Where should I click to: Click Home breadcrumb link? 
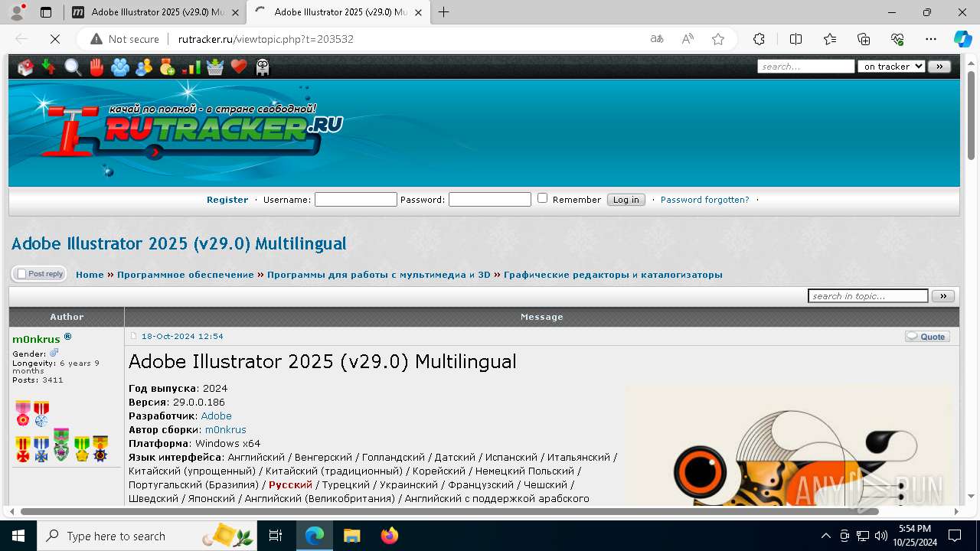click(x=90, y=275)
